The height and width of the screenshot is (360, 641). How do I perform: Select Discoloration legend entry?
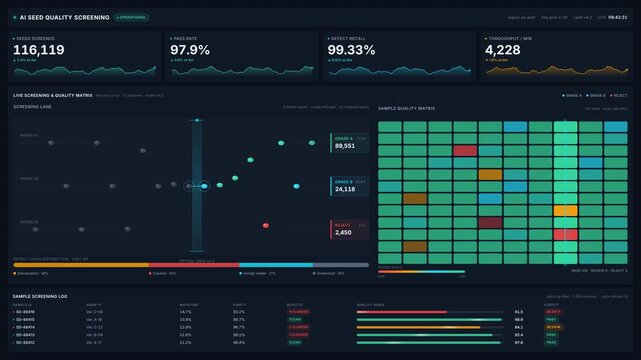[31, 273]
